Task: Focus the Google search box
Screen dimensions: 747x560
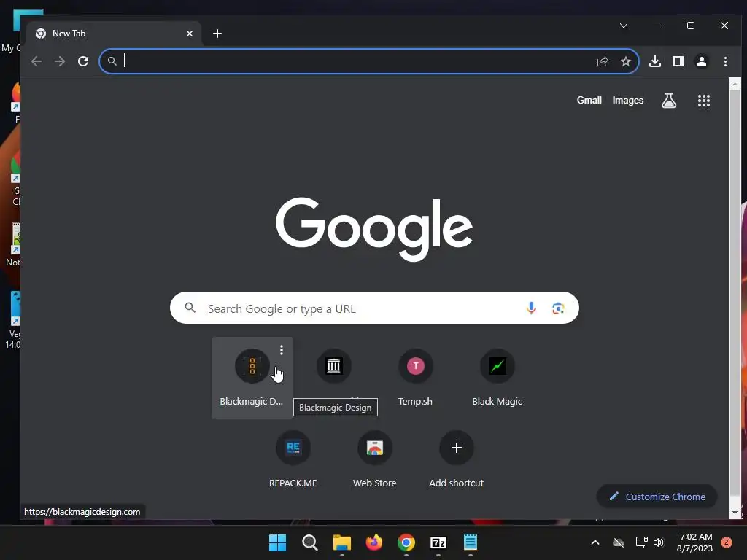Action: 374,308
